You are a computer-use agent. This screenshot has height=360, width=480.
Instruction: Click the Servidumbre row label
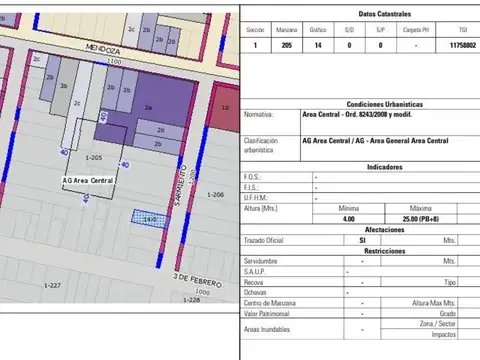261,261
